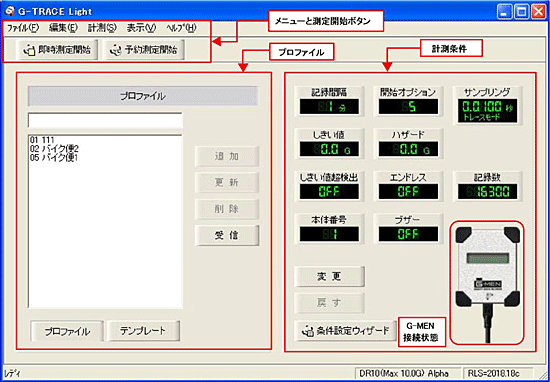
Task: Click the 変更 change button
Action: [x=329, y=277]
